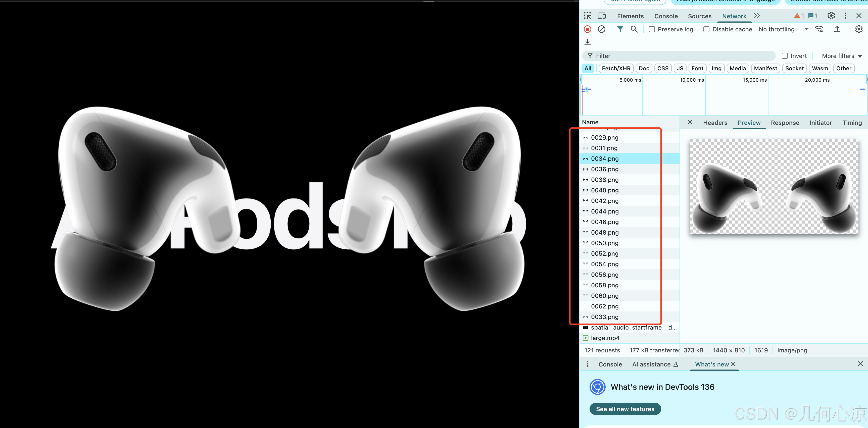This screenshot has width=868, height=428.
Task: Filter requests by JS type
Action: tap(680, 68)
